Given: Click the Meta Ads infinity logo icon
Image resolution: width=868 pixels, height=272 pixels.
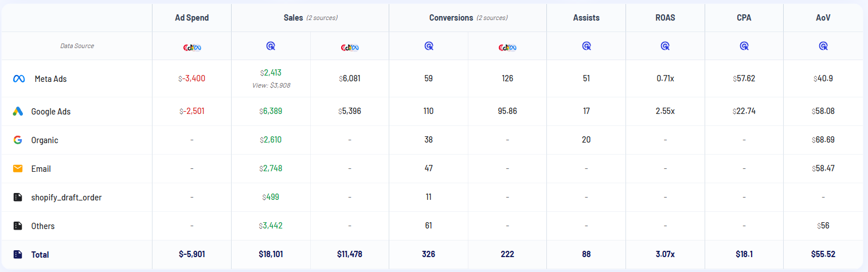Looking at the screenshot, I should coord(18,78).
